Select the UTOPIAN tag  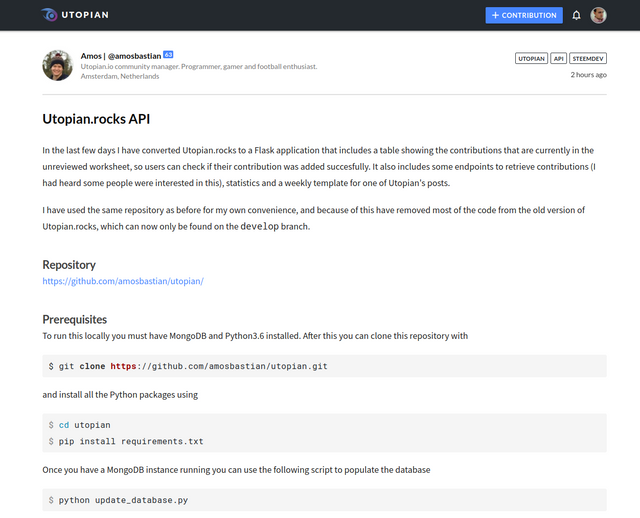pyautogui.click(x=531, y=59)
